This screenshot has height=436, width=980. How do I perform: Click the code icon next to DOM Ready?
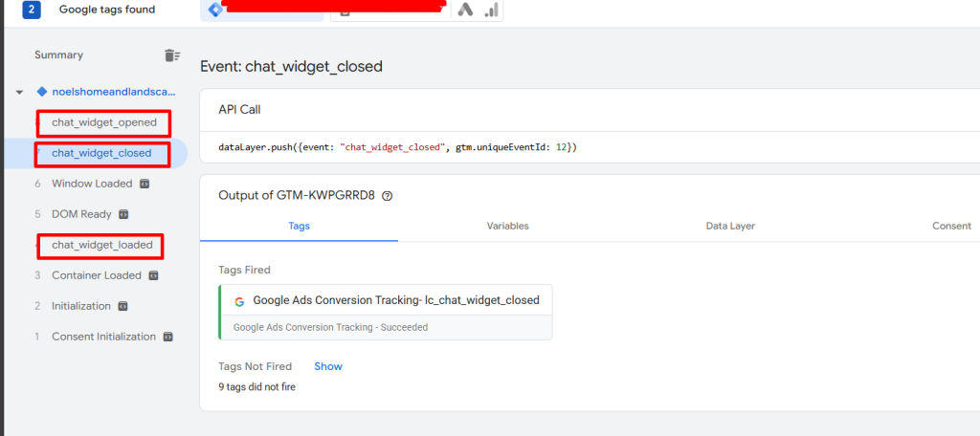click(x=123, y=214)
